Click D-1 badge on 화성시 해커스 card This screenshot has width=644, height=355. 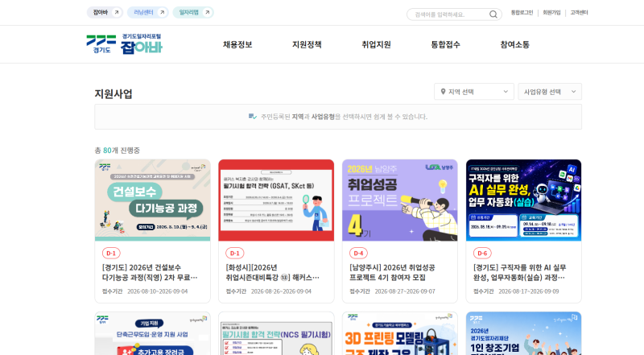[234, 253]
